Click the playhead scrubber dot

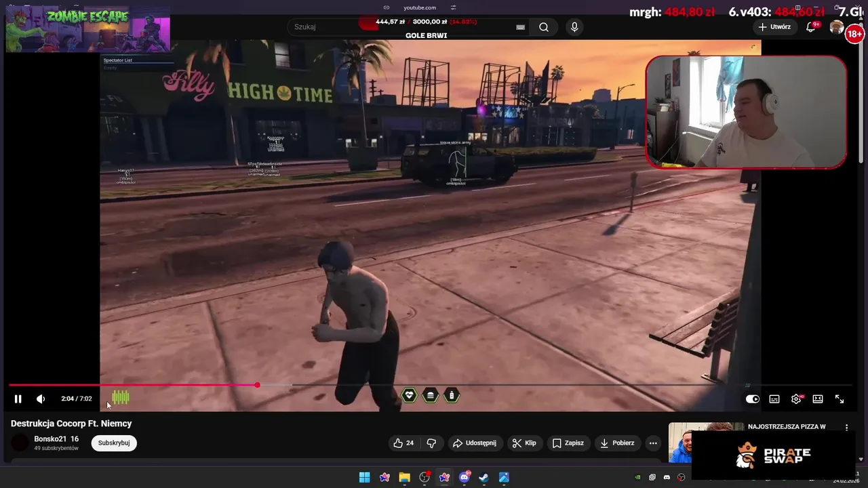tap(257, 385)
